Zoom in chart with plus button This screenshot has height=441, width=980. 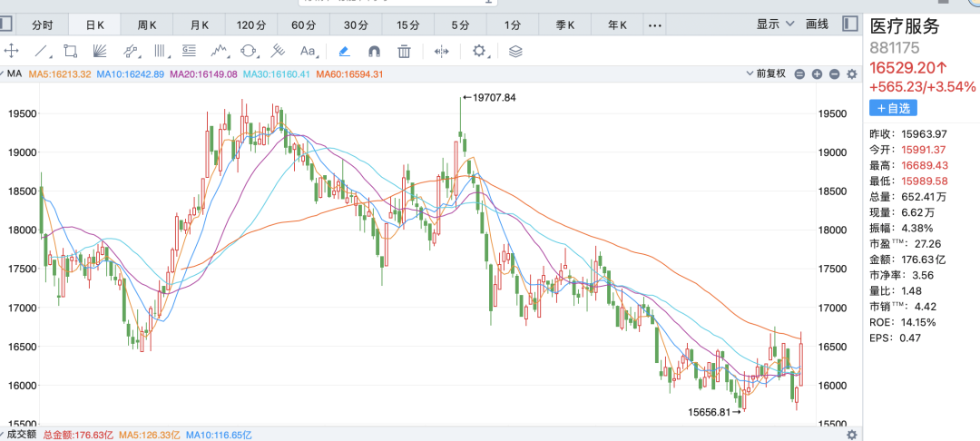[x=818, y=73]
